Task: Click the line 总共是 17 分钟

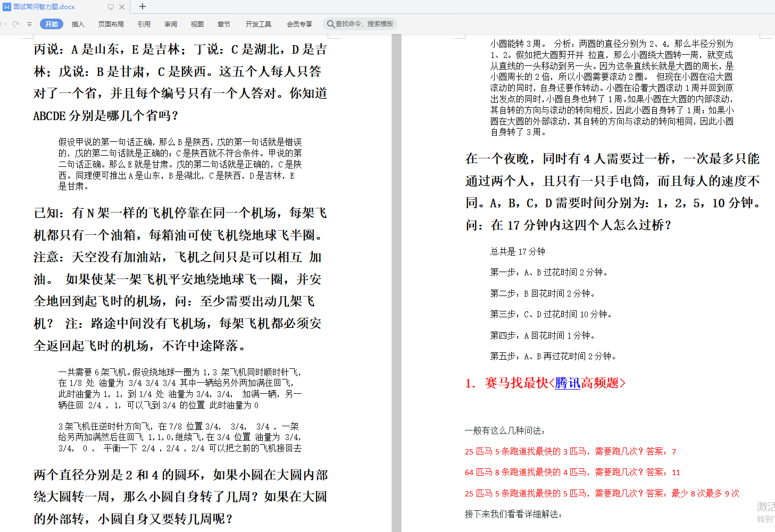Action: click(518, 251)
